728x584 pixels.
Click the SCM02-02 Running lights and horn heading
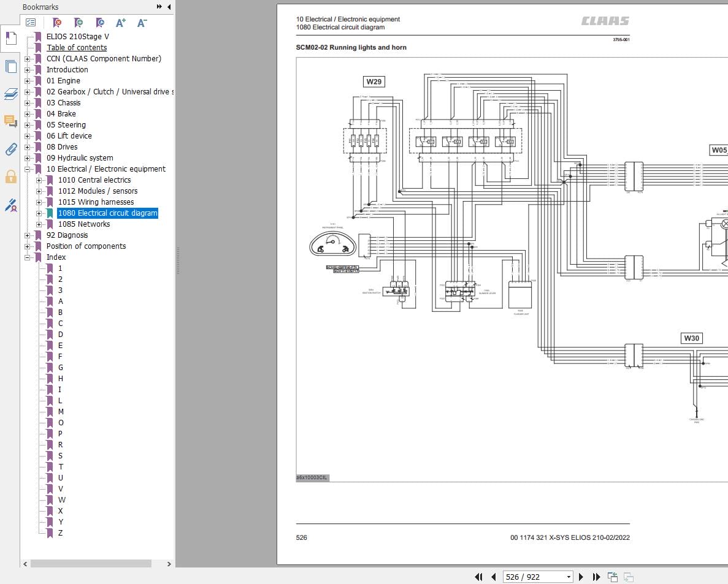pyautogui.click(x=351, y=47)
